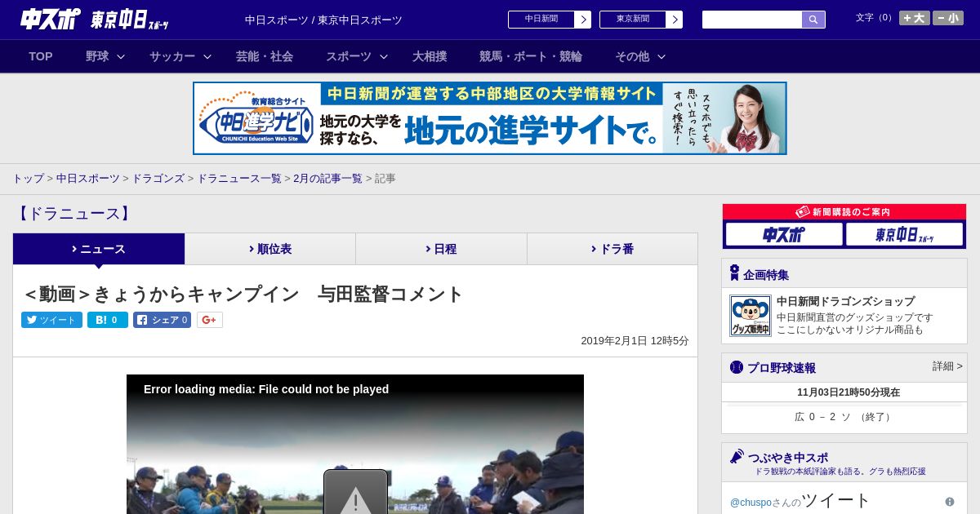Open the つぶやき中スポ heading

pyautogui.click(x=788, y=458)
